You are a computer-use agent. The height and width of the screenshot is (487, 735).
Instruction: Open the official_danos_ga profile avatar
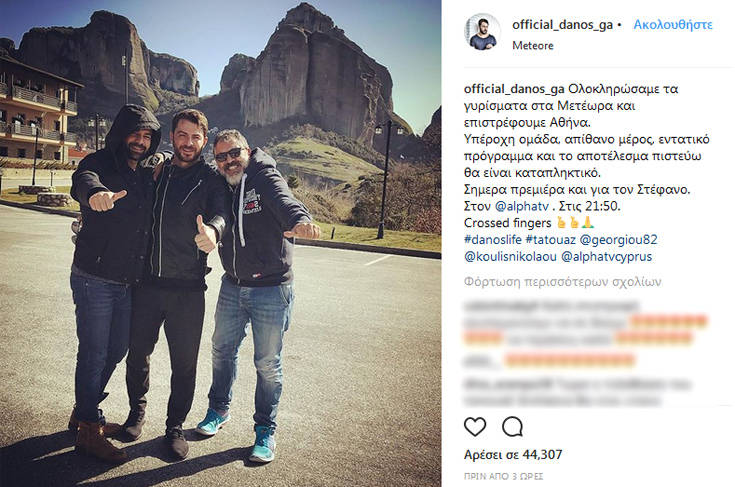483,32
